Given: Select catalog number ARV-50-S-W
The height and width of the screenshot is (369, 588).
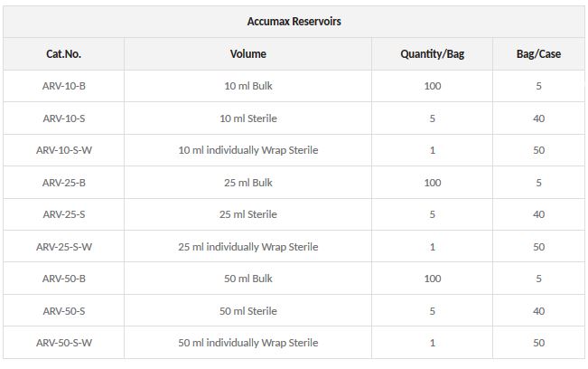Looking at the screenshot, I should [64, 343].
